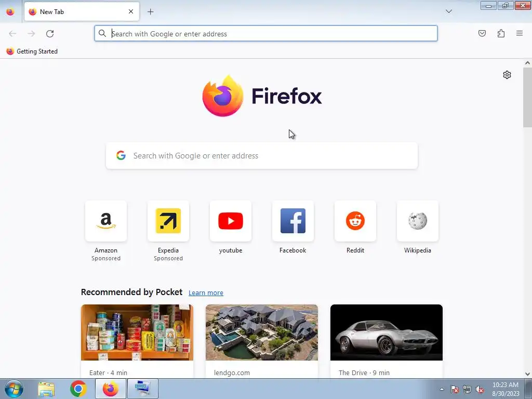
Task: Open Windows Explorer from taskbar
Action: click(x=46, y=389)
